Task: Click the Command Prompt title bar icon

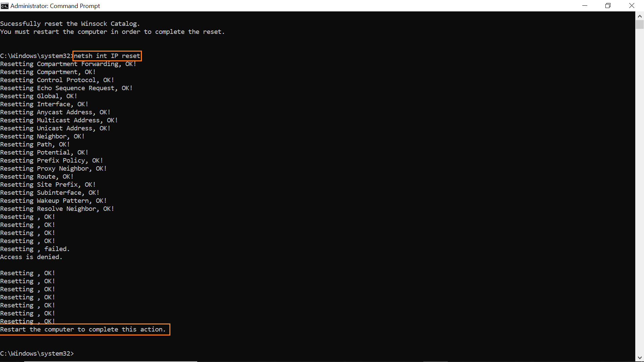Action: point(5,6)
